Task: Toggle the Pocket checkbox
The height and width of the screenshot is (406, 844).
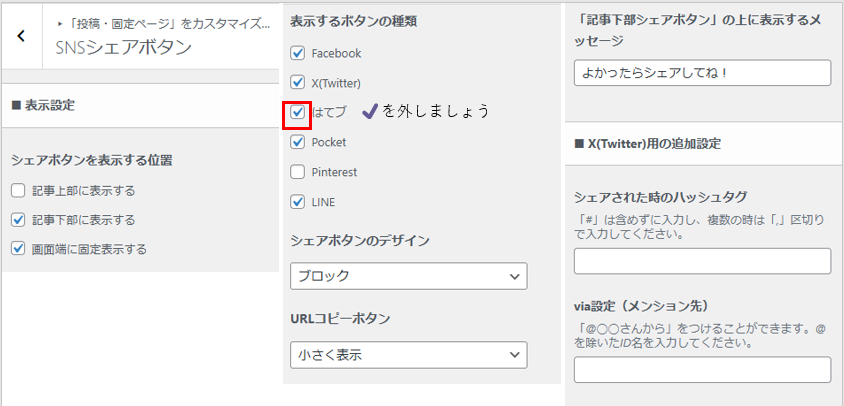Action: [298, 142]
